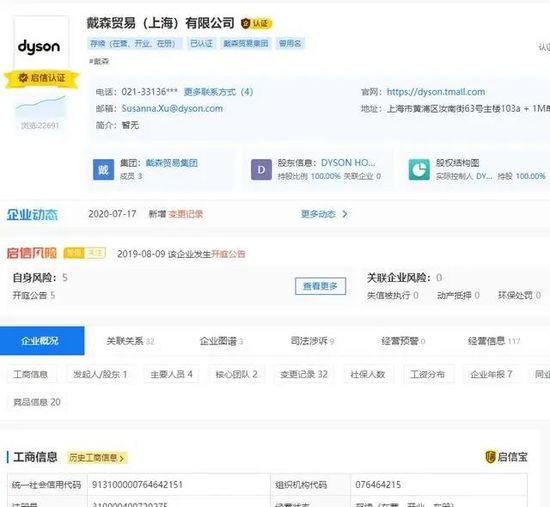Switch to the 企业图谱 tab
This screenshot has width=550, height=507.
pyautogui.click(x=221, y=341)
